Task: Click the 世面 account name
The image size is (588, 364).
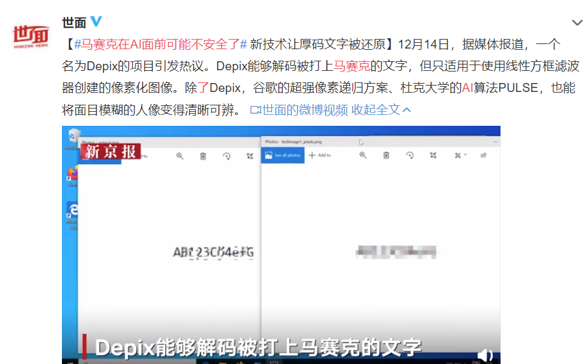Action: (74, 22)
